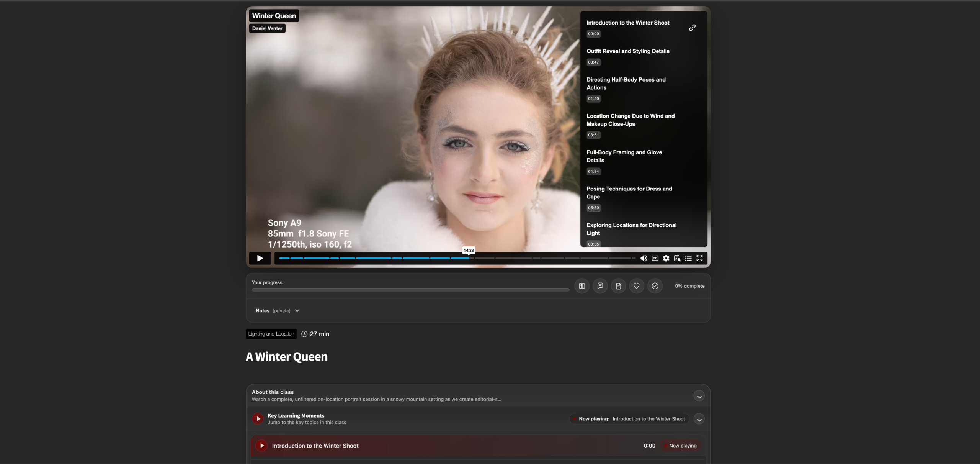Expand the About this class section
The width and height of the screenshot is (980, 464).
[699, 396]
